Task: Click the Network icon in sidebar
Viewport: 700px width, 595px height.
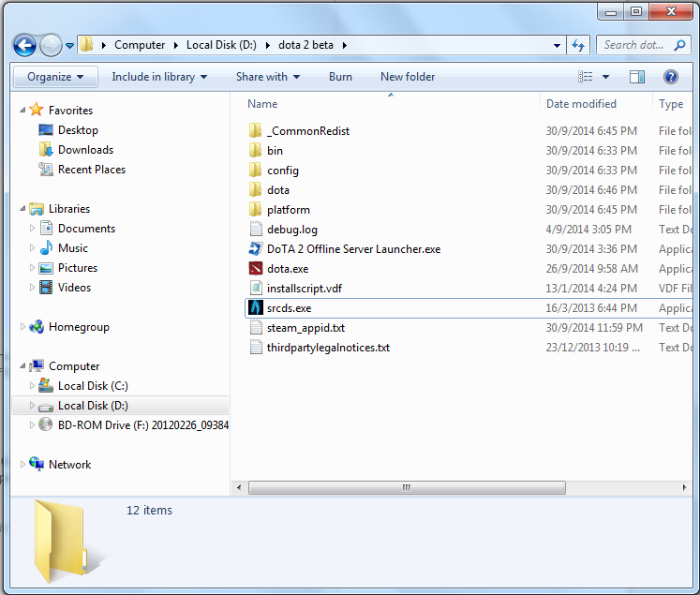Action: (37, 464)
